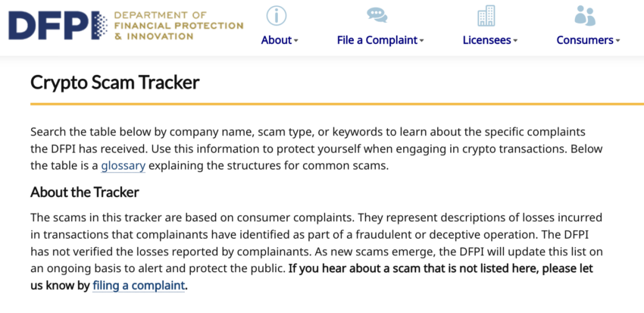Click the About info circle icon
The width and height of the screenshot is (644, 313).
(x=277, y=15)
